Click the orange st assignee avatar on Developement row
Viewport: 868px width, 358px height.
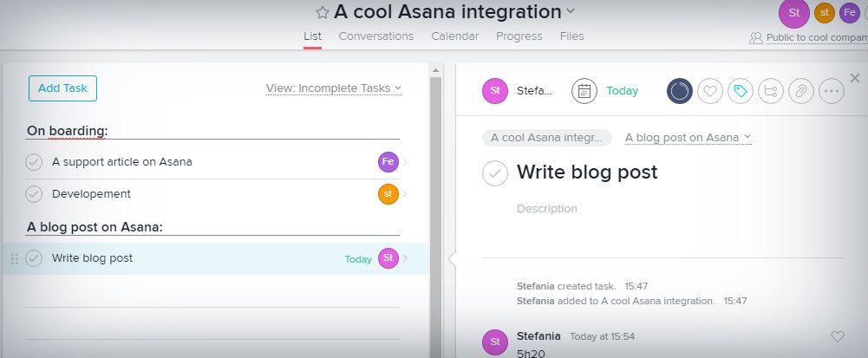388,194
